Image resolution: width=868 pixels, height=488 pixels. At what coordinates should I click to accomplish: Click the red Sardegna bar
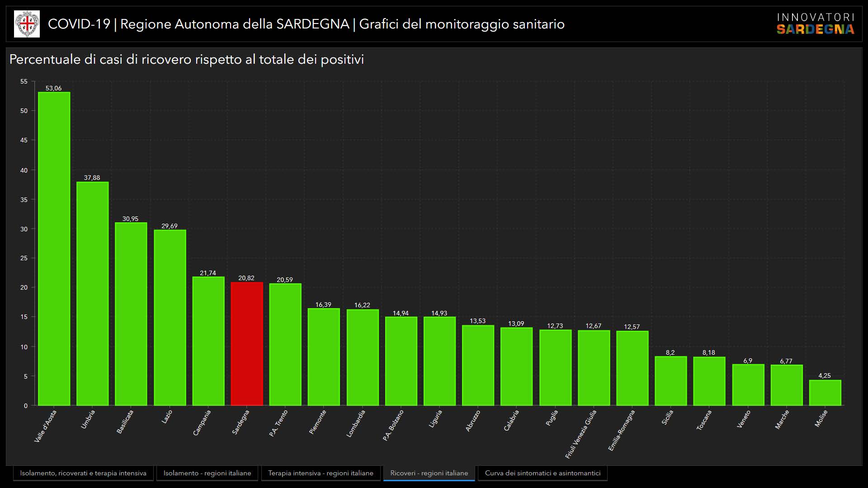[247, 343]
